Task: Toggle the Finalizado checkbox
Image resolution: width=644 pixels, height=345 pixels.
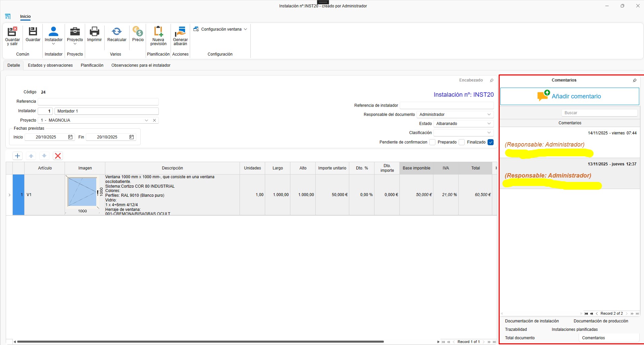Action: click(x=491, y=142)
